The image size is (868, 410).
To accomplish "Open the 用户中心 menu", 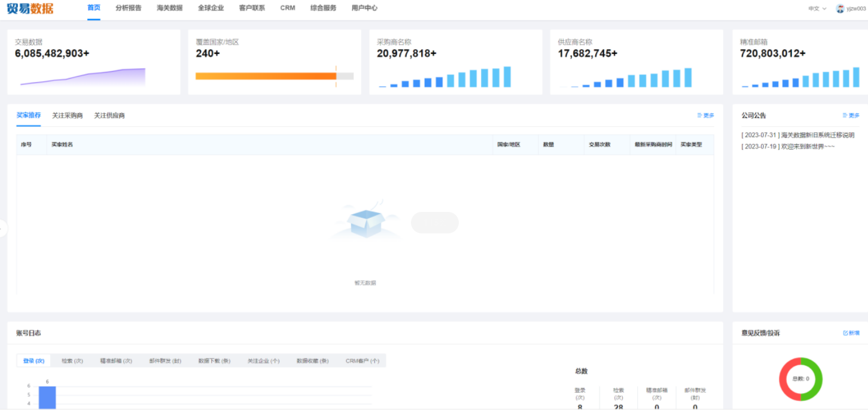I will pos(364,8).
